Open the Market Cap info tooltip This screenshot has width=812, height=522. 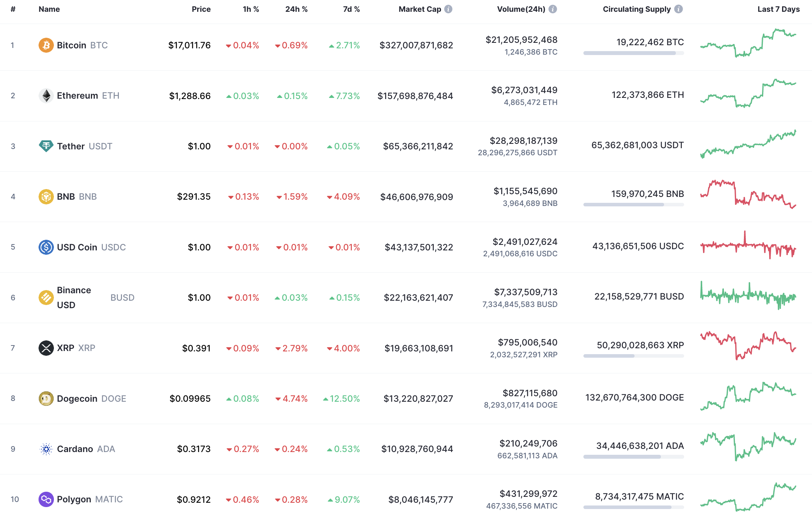448,9
